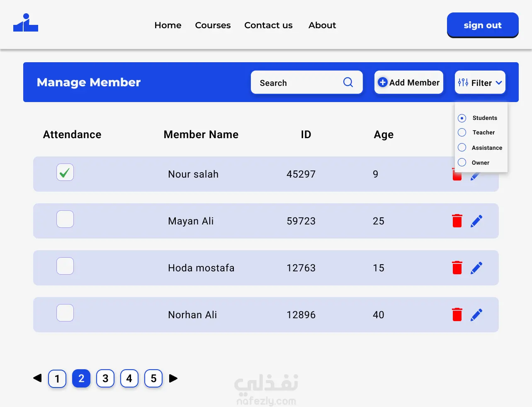This screenshot has height=407, width=532.
Task: Open the Home menu item
Action: [168, 25]
